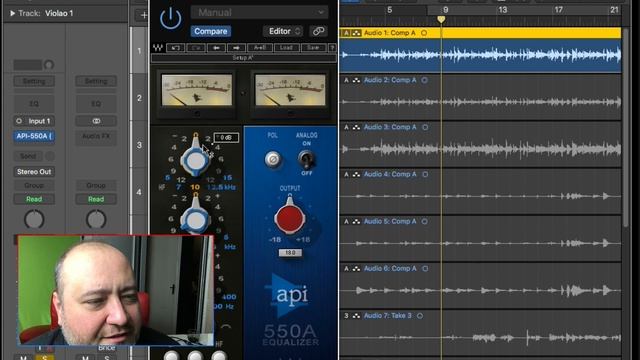The height and width of the screenshot is (360, 640).
Task: Open the right channel strip Setting menu
Action: 96,81
